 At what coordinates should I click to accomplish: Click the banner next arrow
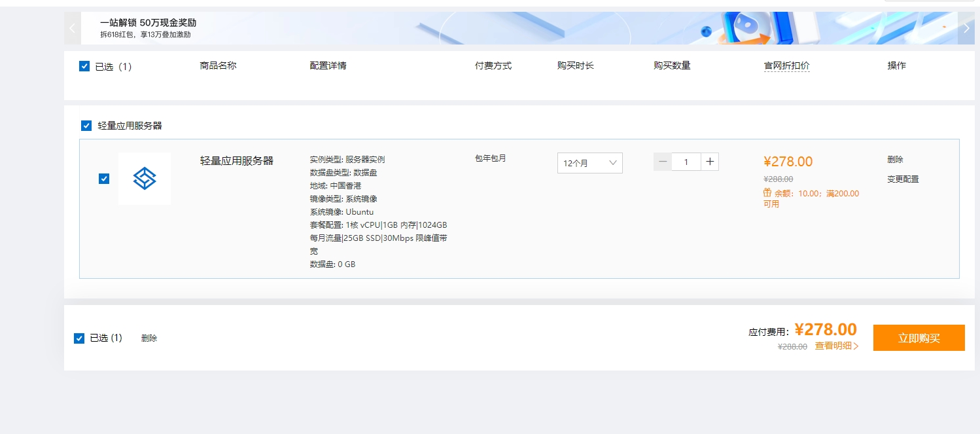(966, 28)
